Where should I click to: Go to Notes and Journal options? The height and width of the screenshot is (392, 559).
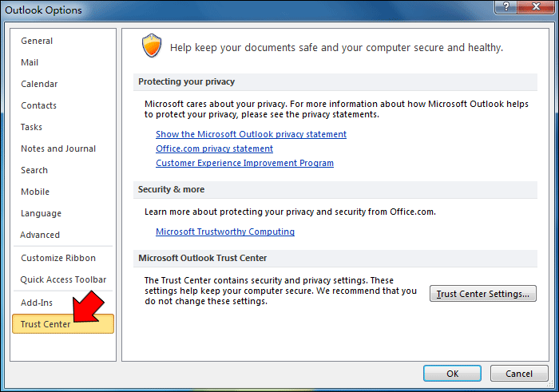[58, 148]
